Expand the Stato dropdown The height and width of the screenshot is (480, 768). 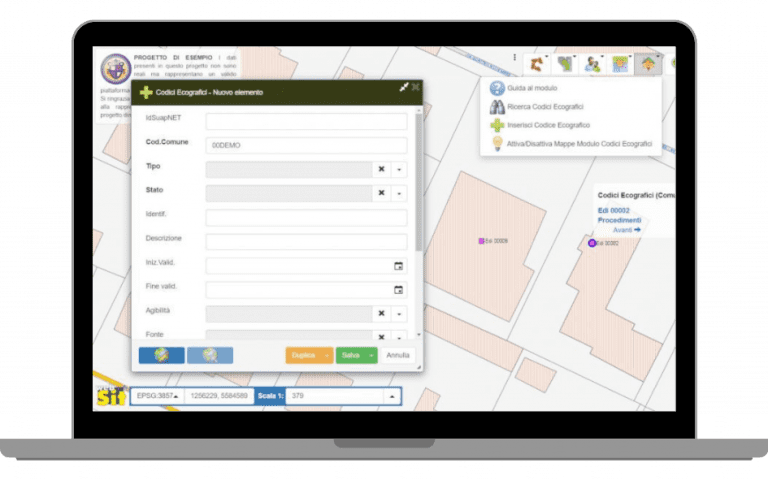[399, 193]
